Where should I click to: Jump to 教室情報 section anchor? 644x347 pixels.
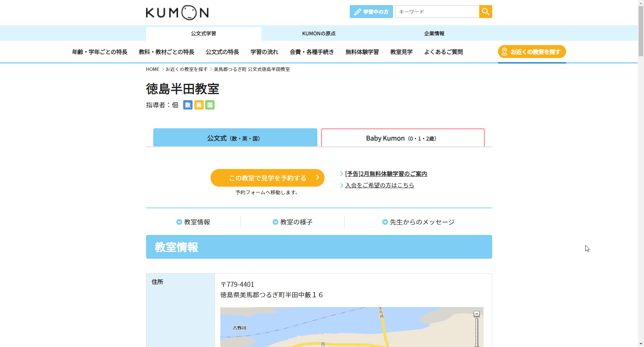click(193, 222)
